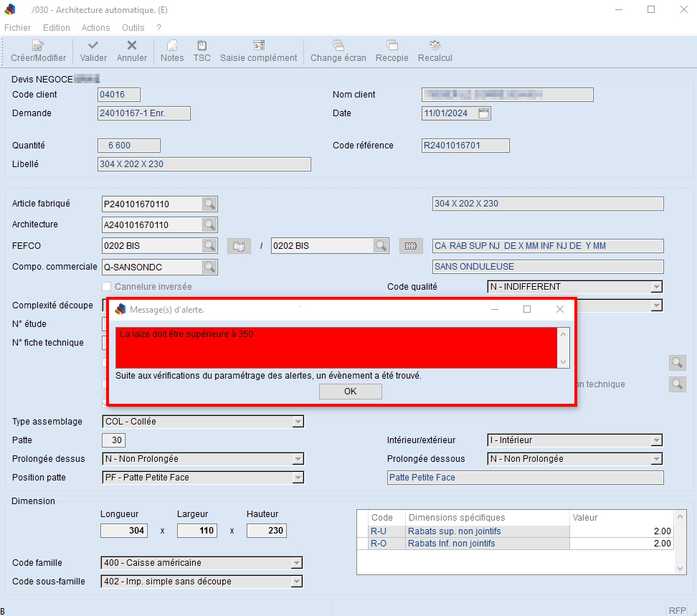Expand the Code famille dropdown

coord(296,563)
